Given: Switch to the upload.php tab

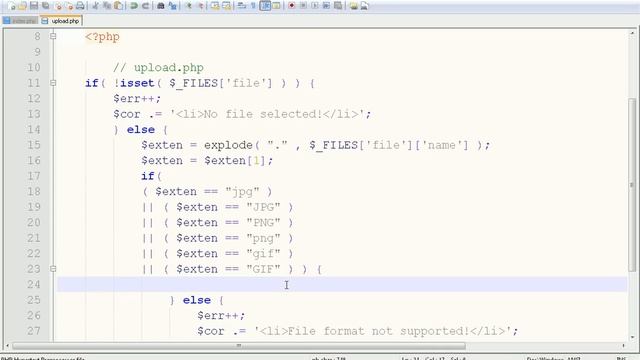Looking at the screenshot, I should point(61,21).
